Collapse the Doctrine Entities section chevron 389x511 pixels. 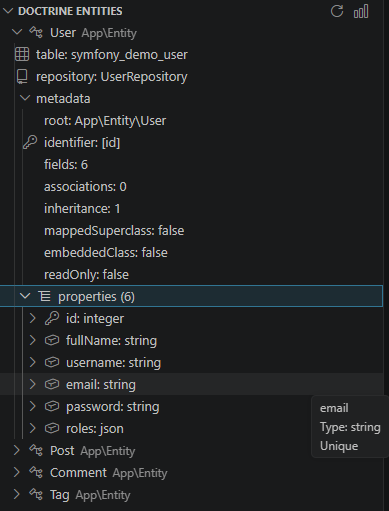point(8,11)
